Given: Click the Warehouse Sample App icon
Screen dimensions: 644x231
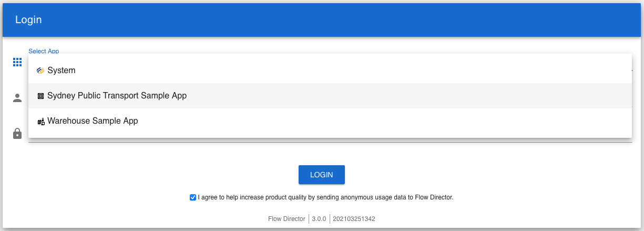Looking at the screenshot, I should (x=40, y=121).
